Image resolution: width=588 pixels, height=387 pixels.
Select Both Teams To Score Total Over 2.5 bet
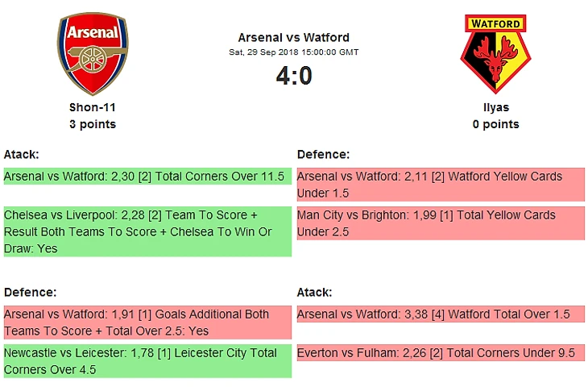pos(147,322)
